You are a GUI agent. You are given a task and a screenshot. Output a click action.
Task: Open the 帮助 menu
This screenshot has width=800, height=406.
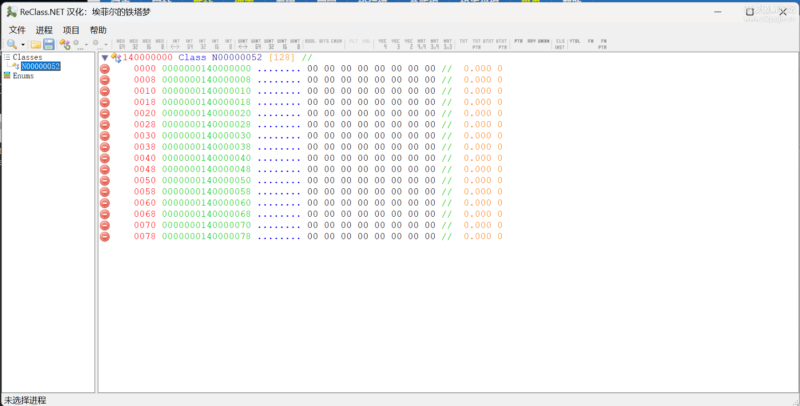click(98, 30)
